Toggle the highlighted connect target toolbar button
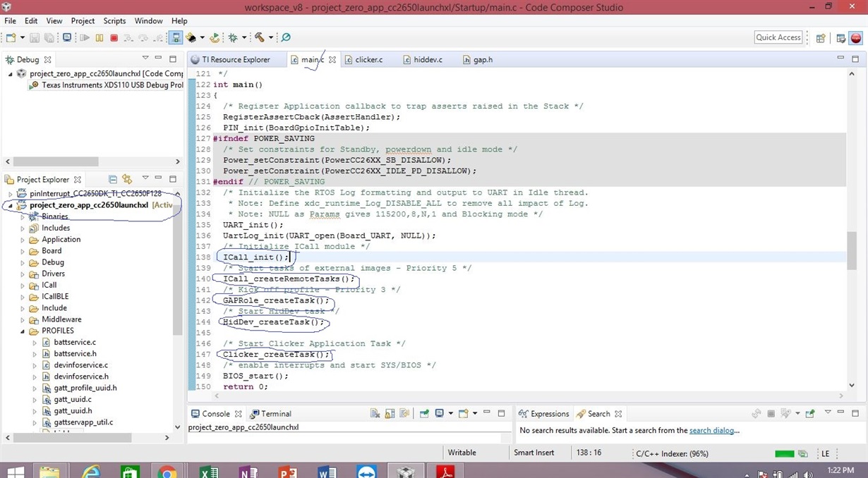 pyautogui.click(x=176, y=37)
